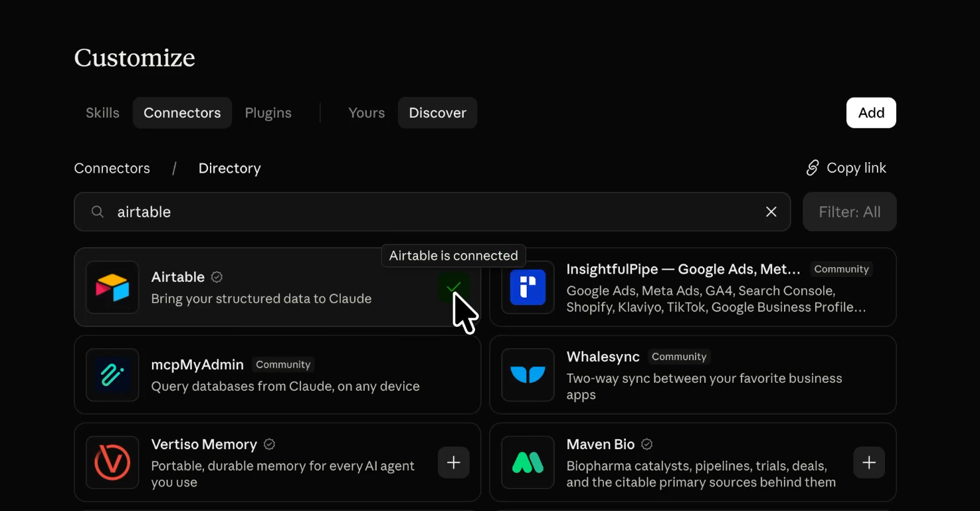Click the mcpMyAdmin logo icon
The height and width of the screenshot is (511, 980).
(112, 375)
